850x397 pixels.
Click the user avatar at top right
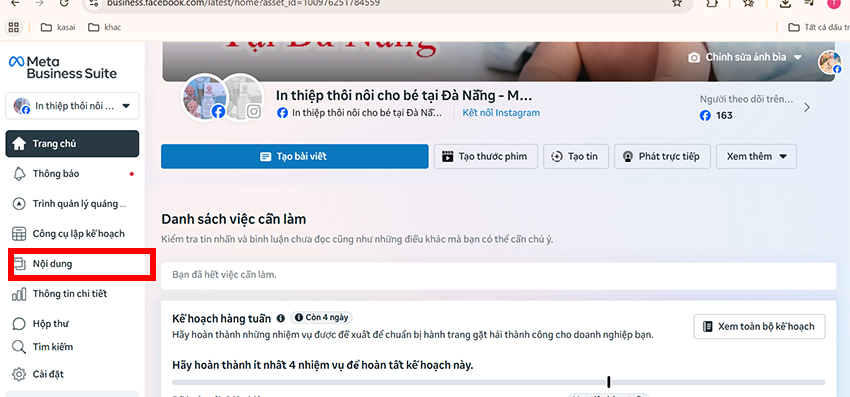click(x=830, y=62)
